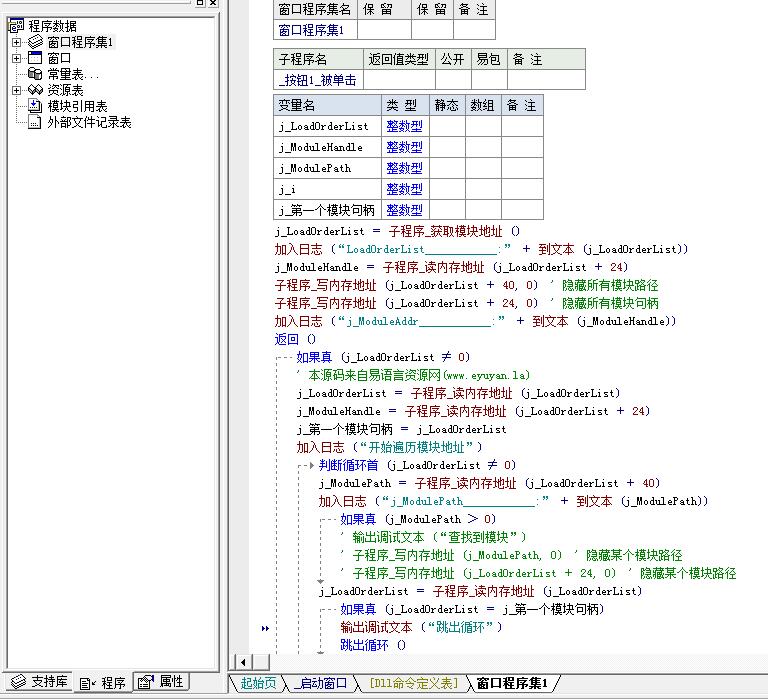
Task: Click the 窗口程序集1 stack icon in tree
Action: pos(36,42)
